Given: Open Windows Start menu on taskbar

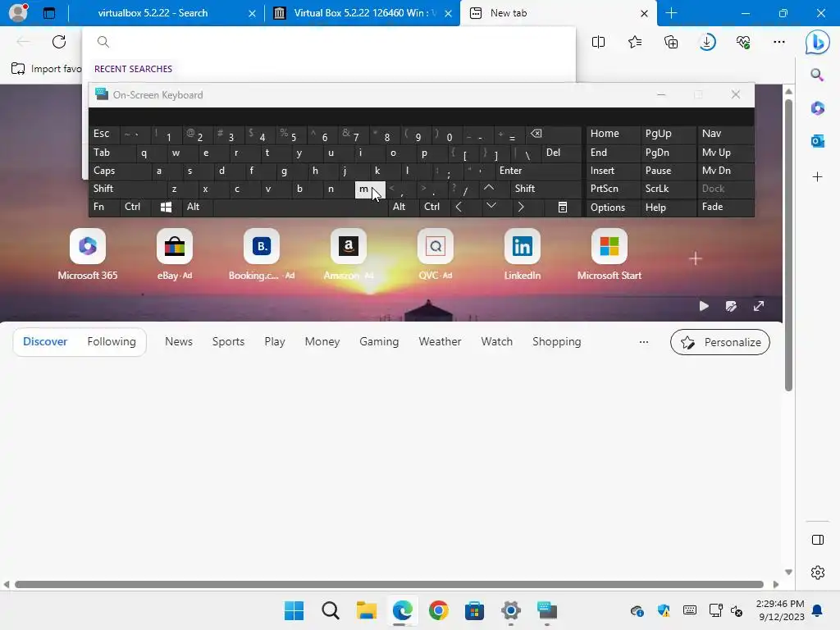Looking at the screenshot, I should pos(294,610).
